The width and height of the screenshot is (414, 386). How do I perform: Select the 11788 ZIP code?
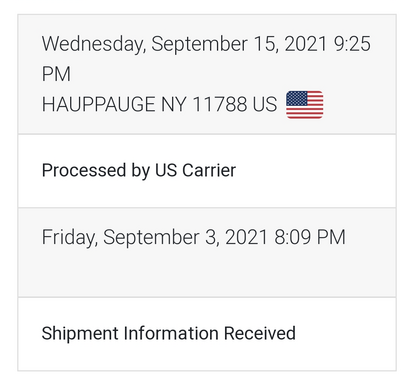pyautogui.click(x=220, y=104)
